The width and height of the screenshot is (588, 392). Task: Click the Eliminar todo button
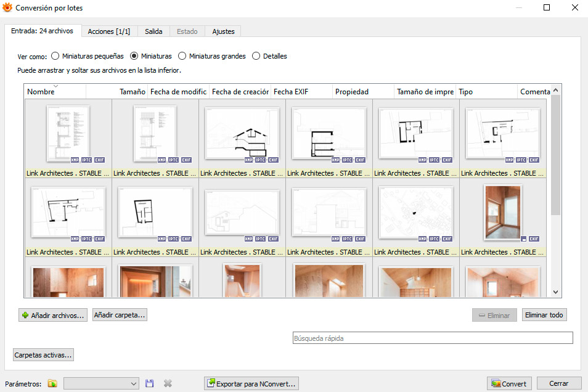544,315
